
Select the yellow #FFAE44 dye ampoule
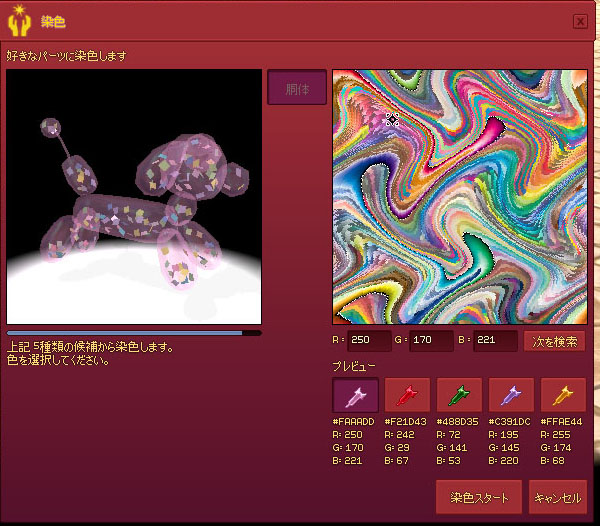click(563, 395)
